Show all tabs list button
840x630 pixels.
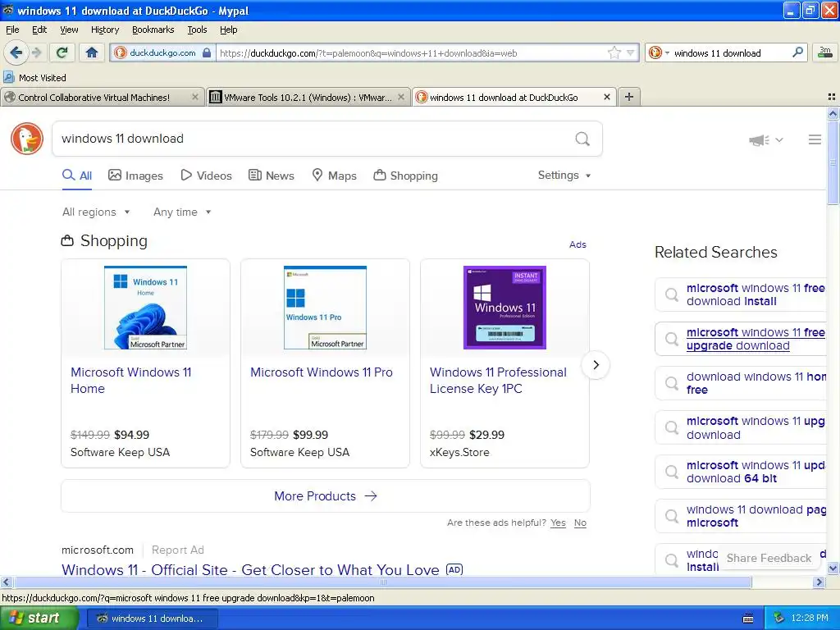coord(832,97)
